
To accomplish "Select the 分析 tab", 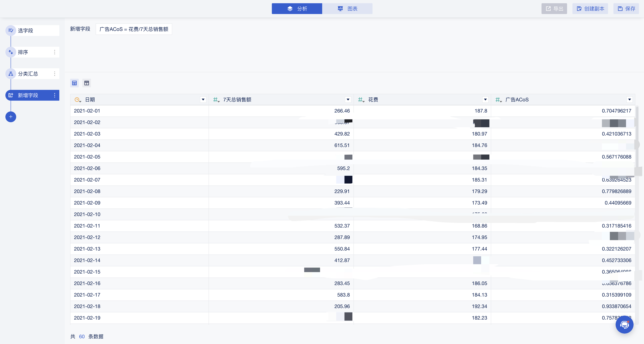I will coord(297,9).
